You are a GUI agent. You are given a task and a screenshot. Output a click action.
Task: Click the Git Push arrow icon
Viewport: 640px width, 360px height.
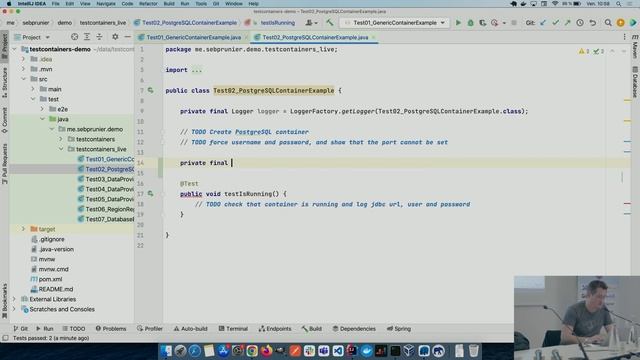[x=567, y=23]
